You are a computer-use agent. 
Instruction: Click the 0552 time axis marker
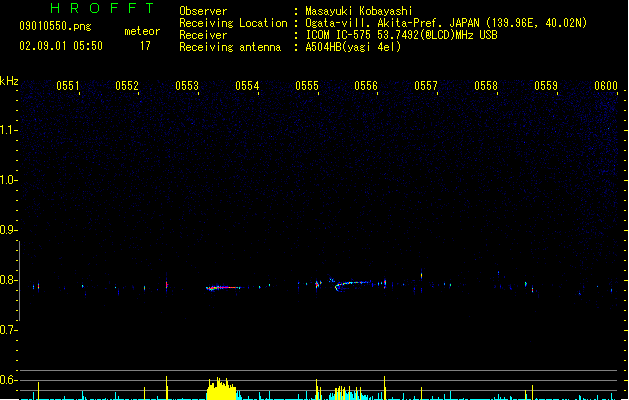coord(127,86)
